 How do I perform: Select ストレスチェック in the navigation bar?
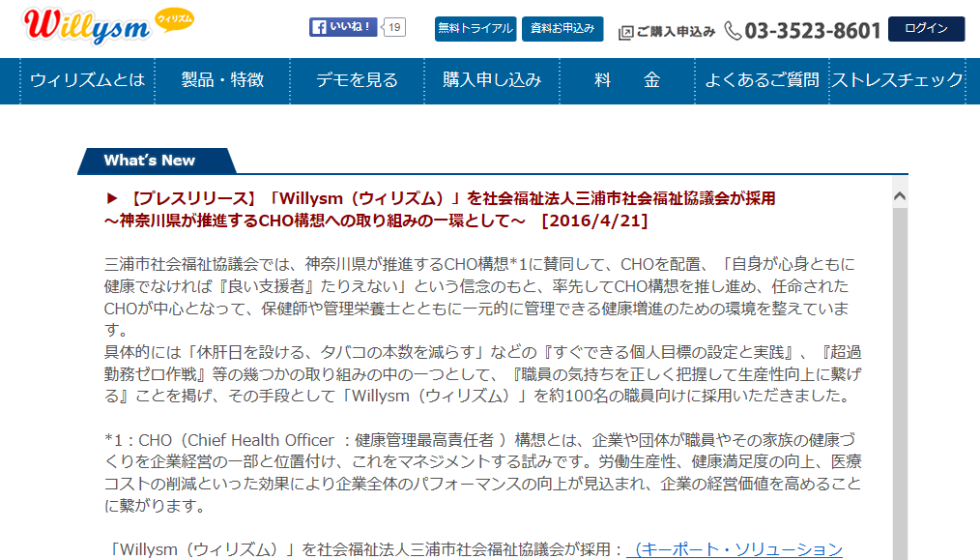(898, 80)
